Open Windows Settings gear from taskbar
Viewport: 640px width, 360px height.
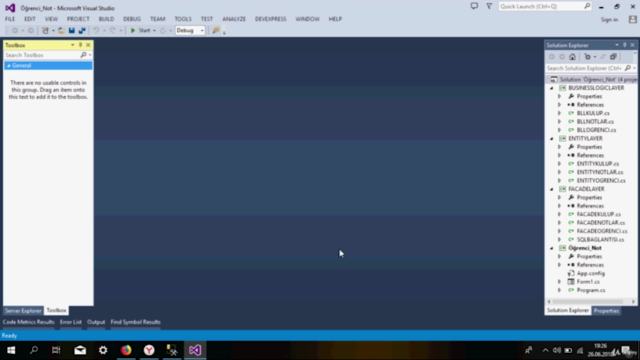103,350
